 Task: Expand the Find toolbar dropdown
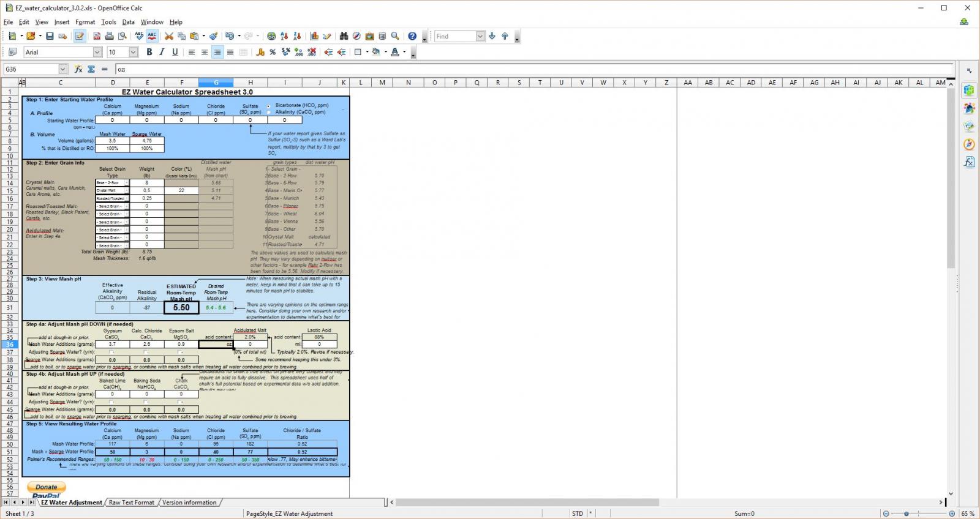(x=480, y=37)
